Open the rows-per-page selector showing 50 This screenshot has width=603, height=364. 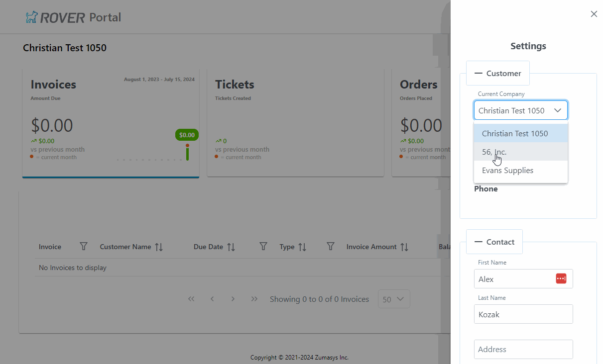click(394, 299)
